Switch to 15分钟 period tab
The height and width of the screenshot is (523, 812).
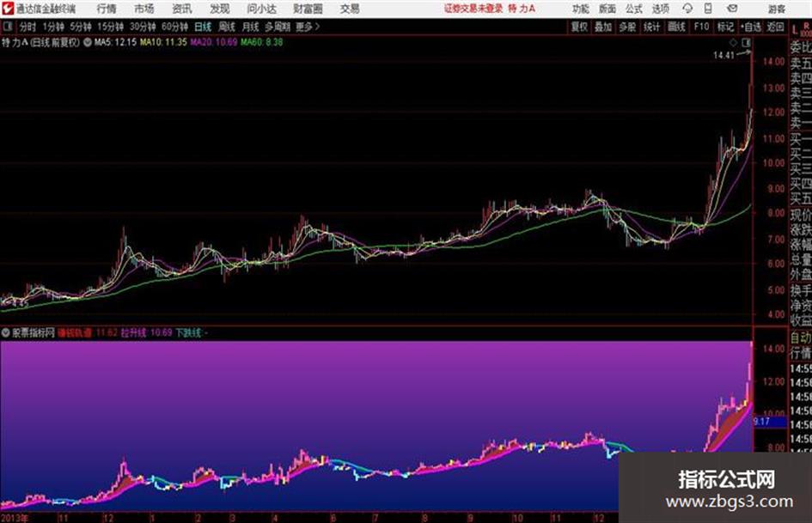110,27
